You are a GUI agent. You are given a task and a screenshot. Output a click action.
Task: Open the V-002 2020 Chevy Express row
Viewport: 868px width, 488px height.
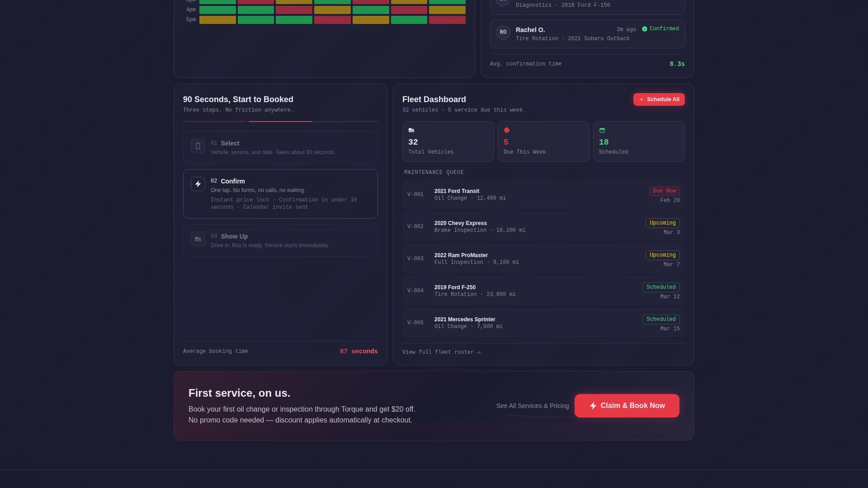click(x=543, y=227)
